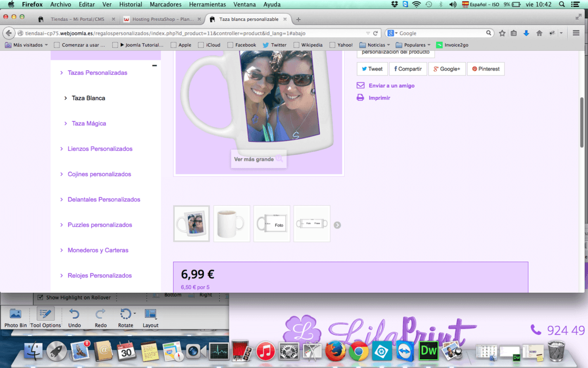This screenshot has height=368, width=588.
Task: Open the Taza Mágica category link
Action: coord(89,124)
